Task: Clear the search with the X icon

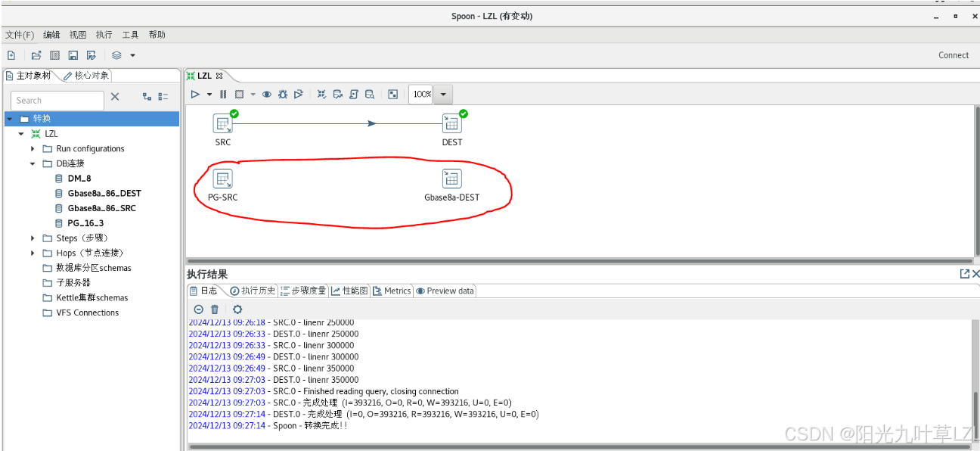Action: (x=115, y=97)
